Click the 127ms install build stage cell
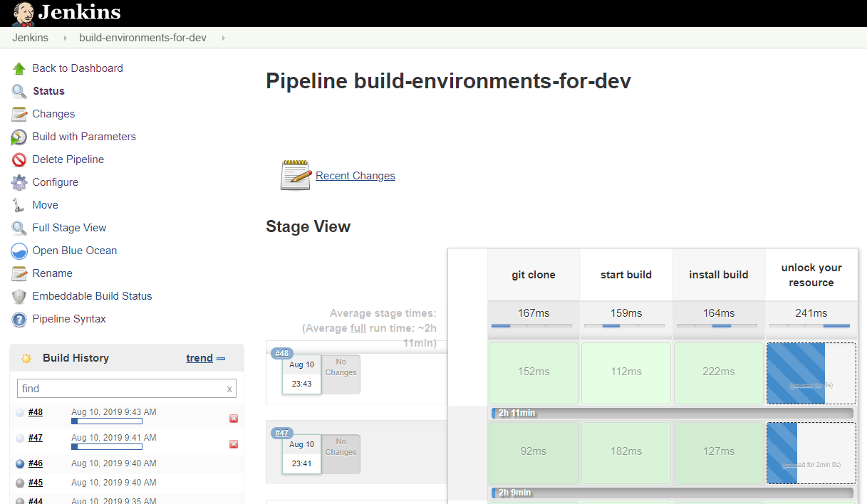The image size is (867, 504). coord(719,453)
